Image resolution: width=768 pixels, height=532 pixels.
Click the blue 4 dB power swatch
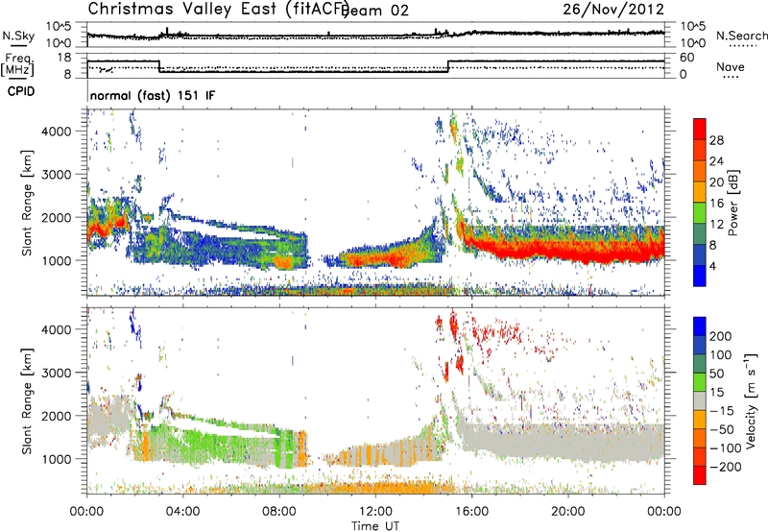(x=700, y=276)
